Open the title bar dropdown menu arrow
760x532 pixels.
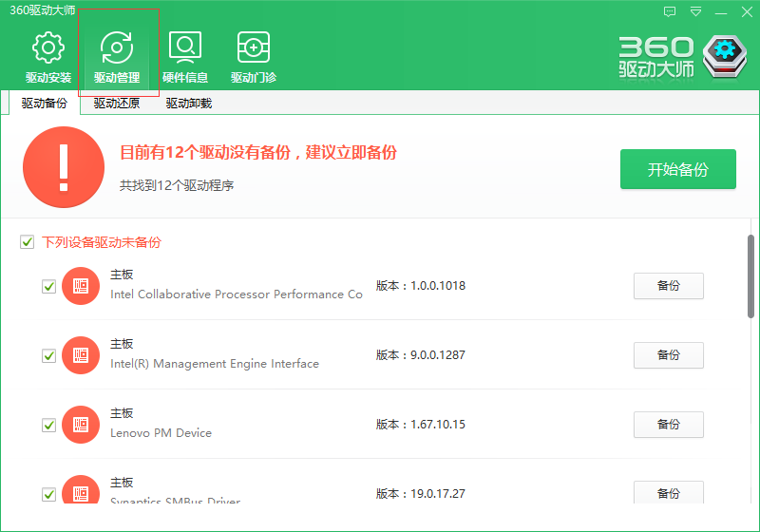click(x=695, y=12)
